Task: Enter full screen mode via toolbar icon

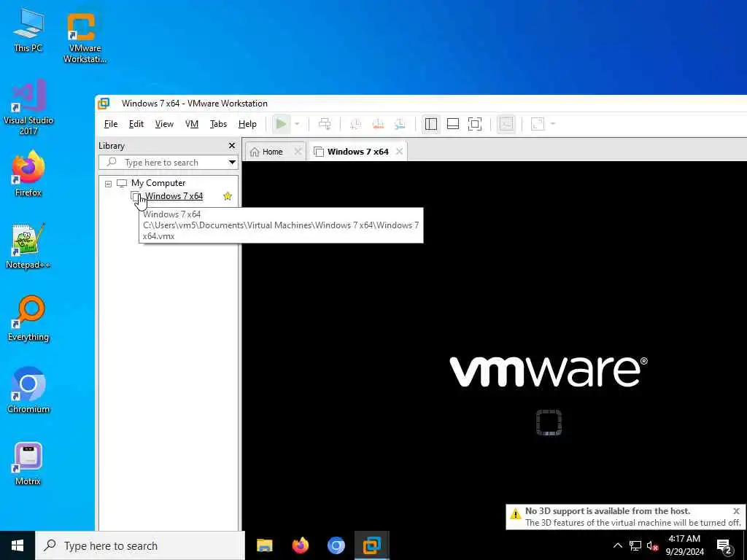Action: [475, 124]
